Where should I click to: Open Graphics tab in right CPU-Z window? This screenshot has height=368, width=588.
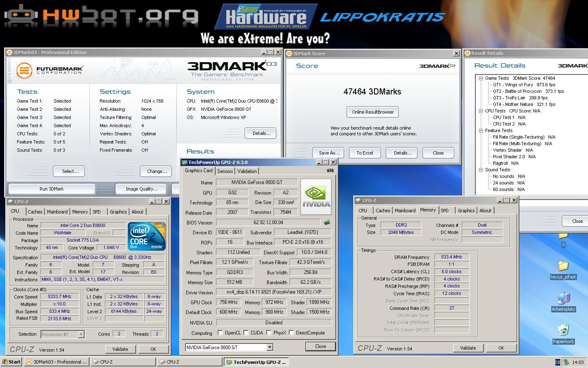[x=466, y=211]
